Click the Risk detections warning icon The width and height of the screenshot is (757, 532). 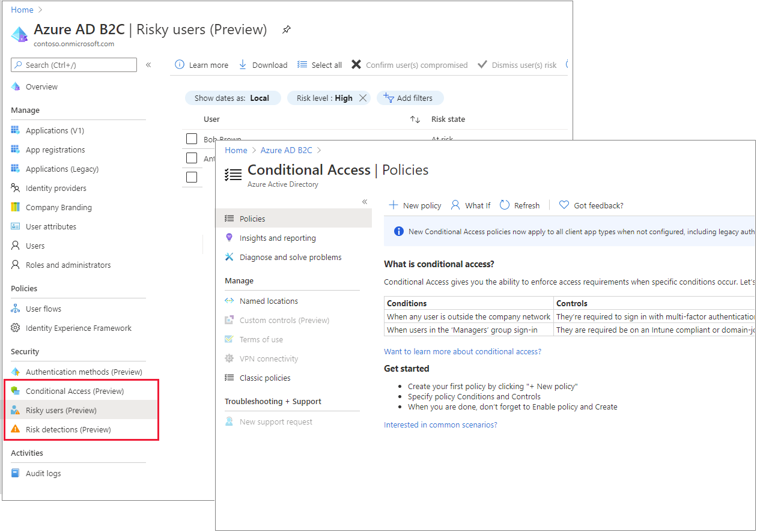coord(16,429)
